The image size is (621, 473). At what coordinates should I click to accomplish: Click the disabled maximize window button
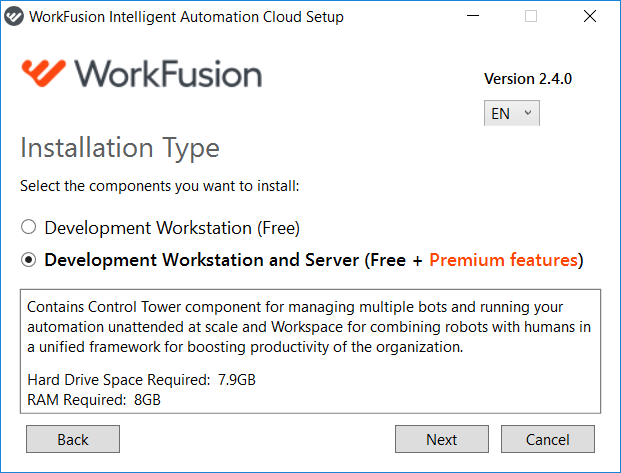531,16
